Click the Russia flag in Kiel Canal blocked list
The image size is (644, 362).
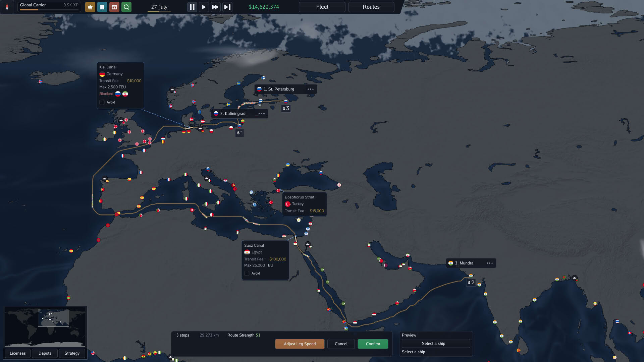pyautogui.click(x=118, y=94)
